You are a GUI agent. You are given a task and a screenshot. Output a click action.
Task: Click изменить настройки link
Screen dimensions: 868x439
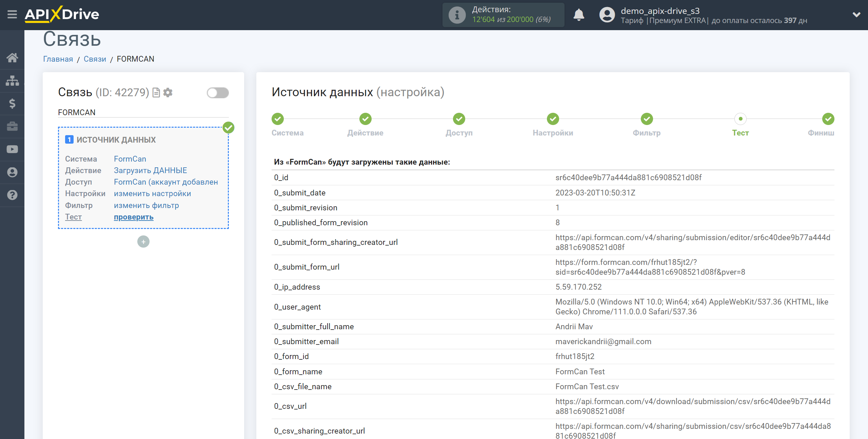tap(152, 193)
